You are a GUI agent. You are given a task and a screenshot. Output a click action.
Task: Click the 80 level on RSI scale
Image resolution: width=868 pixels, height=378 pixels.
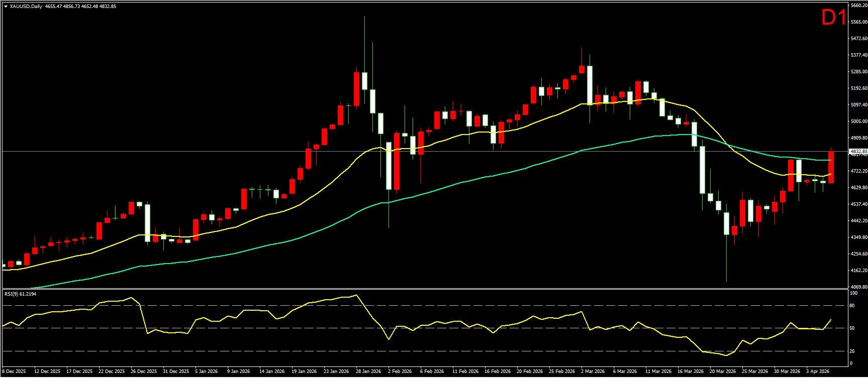(852, 306)
